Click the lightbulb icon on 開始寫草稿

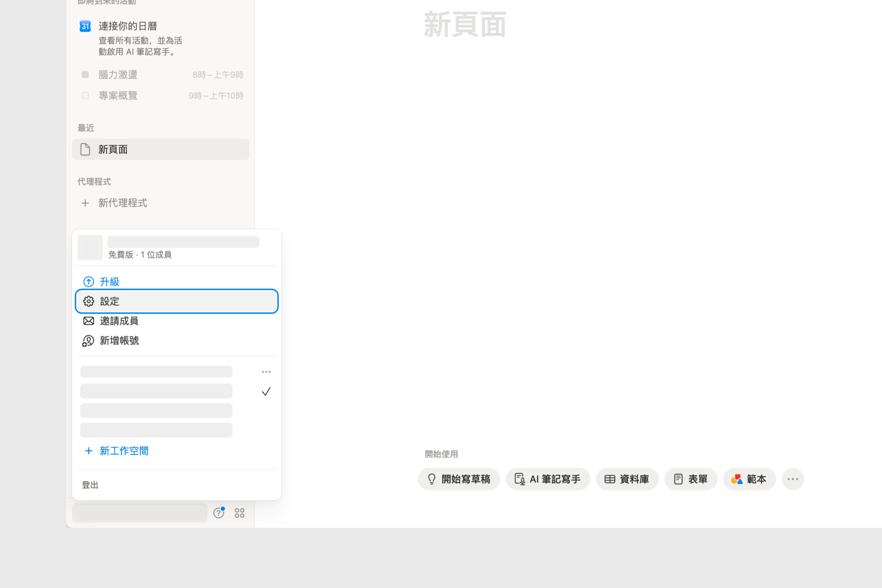pos(431,479)
